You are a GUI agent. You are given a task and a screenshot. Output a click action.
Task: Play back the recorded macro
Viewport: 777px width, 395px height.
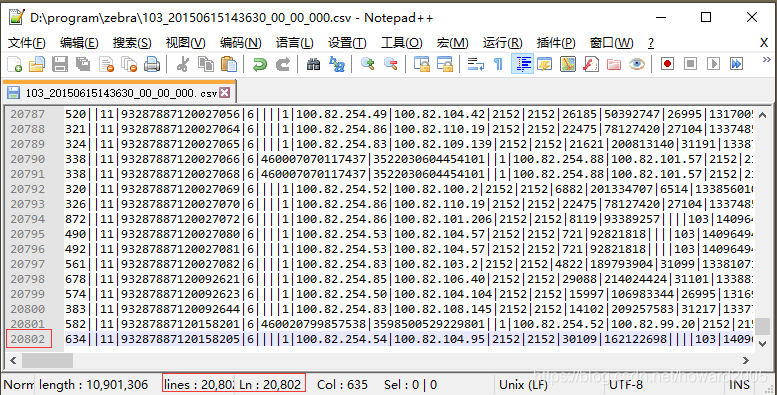pyautogui.click(x=714, y=64)
